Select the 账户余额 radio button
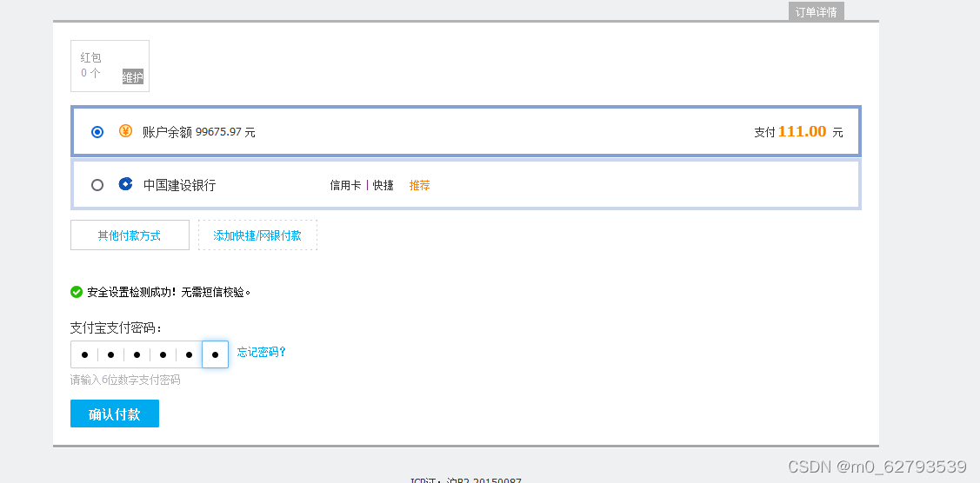 click(97, 132)
